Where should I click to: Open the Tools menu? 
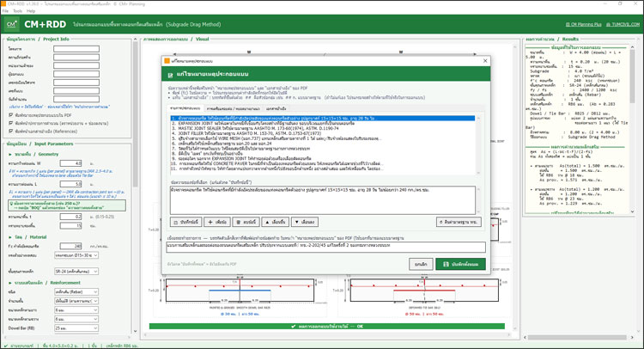click(x=18, y=11)
